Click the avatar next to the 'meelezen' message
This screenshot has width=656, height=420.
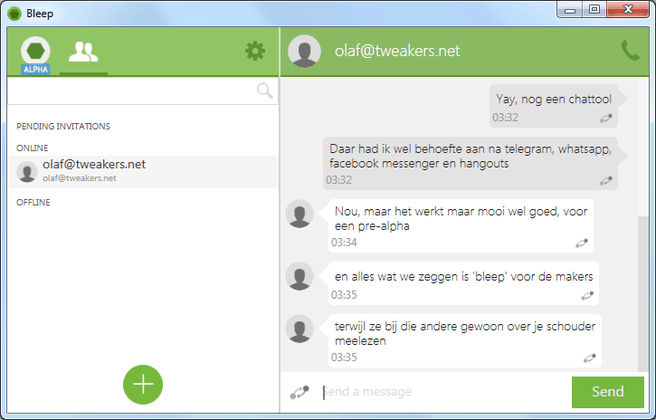[300, 328]
